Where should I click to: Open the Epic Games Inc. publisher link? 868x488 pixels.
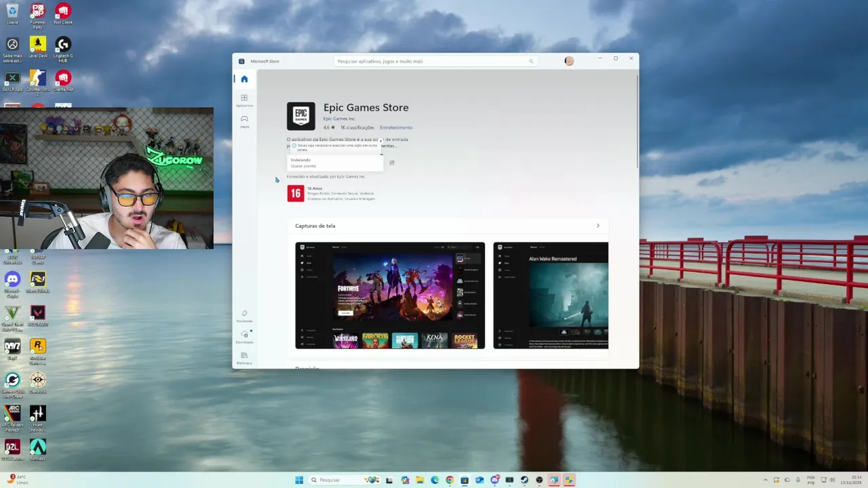coord(339,119)
